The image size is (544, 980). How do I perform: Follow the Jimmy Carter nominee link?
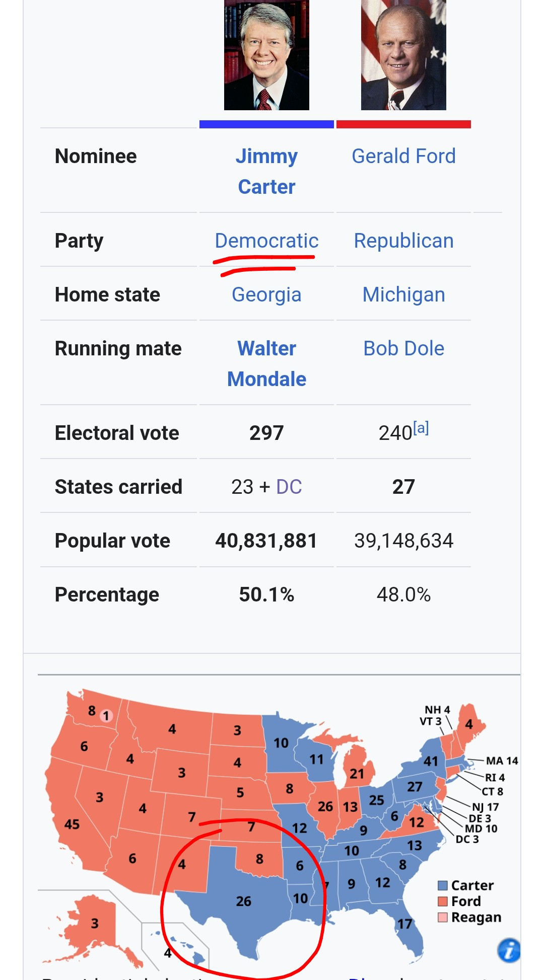click(x=266, y=172)
